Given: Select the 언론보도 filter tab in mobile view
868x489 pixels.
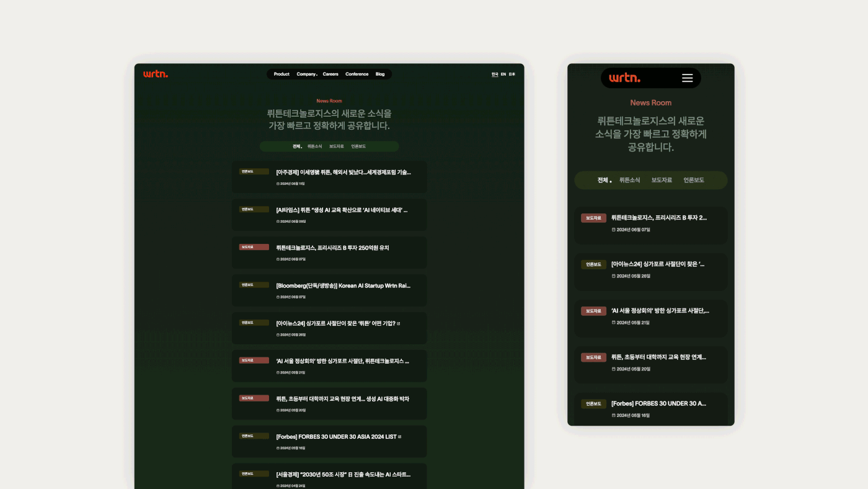Looking at the screenshot, I should 694,180.
